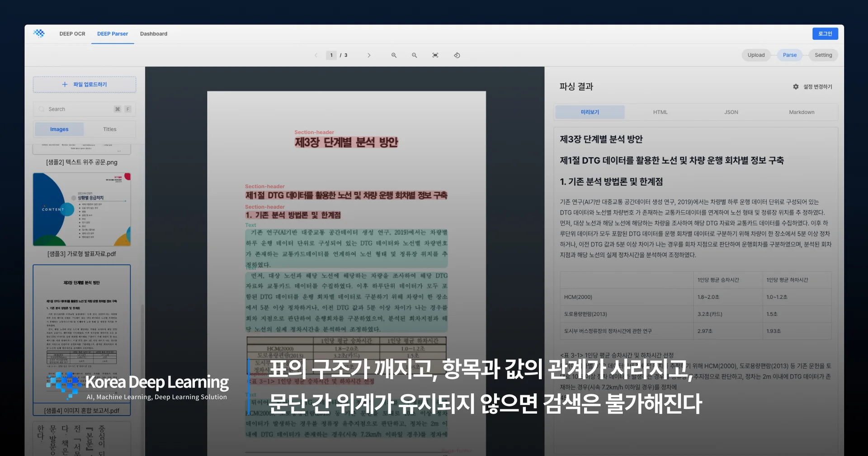The width and height of the screenshot is (868, 456).
Task: Click the 파일 업로드하기 upload button
Action: pos(85,85)
